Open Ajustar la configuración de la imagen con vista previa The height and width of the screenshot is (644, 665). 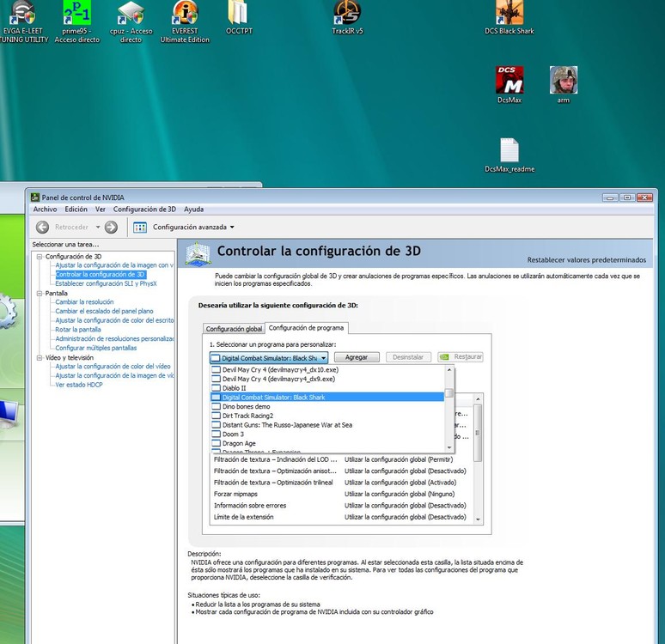[114, 265]
